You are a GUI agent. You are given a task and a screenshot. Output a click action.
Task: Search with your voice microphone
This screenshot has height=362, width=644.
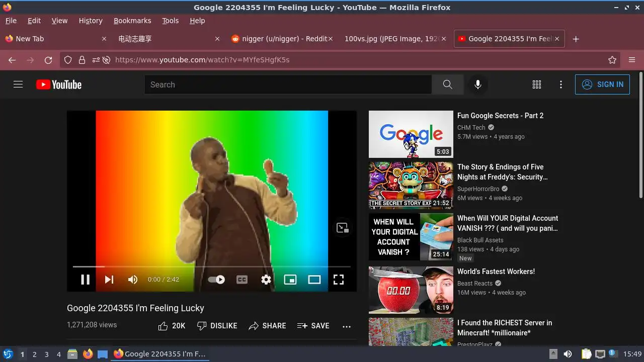[x=478, y=84]
